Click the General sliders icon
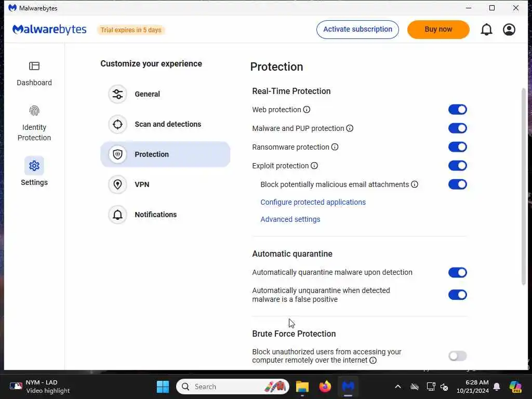The width and height of the screenshot is (532, 399). point(118,94)
